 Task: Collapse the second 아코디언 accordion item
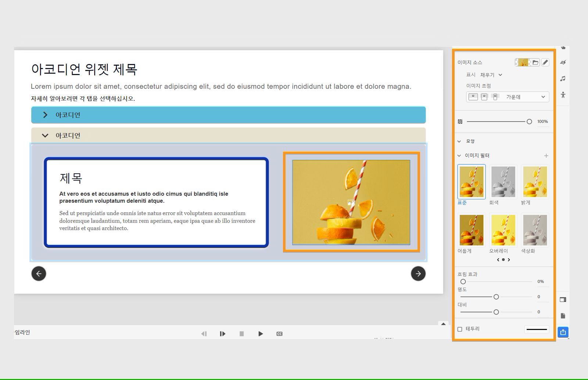click(x=45, y=135)
